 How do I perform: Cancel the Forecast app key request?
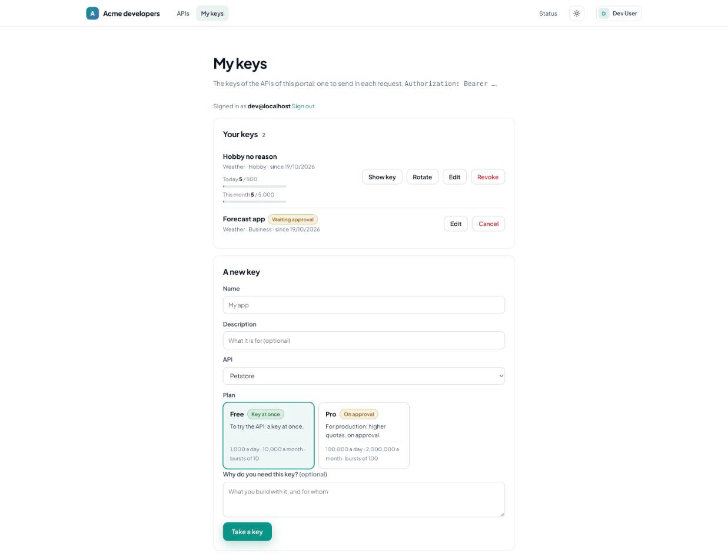coord(488,224)
